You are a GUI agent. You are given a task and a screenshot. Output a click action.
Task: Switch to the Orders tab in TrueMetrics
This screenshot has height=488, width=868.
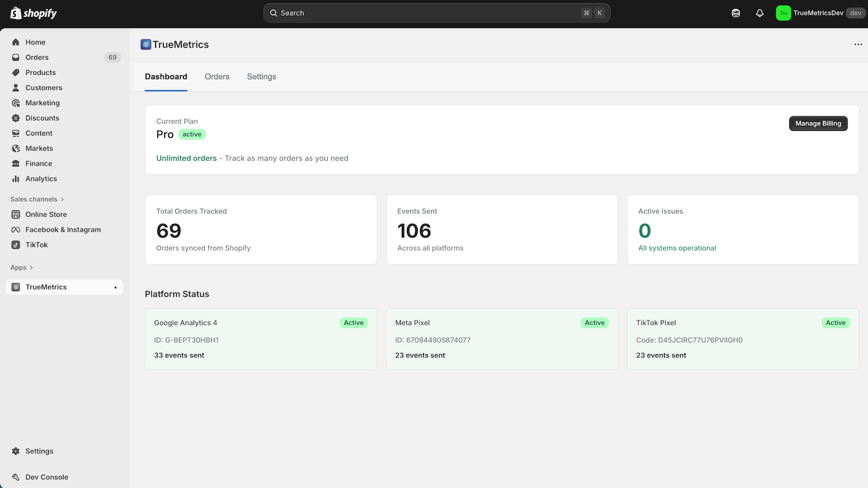[x=217, y=76]
